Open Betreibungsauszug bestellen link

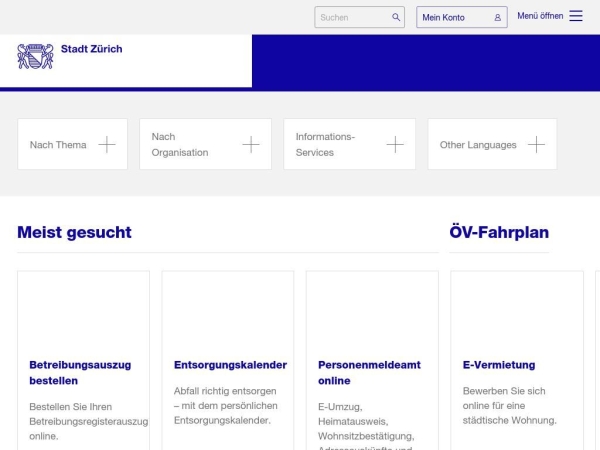pos(80,372)
